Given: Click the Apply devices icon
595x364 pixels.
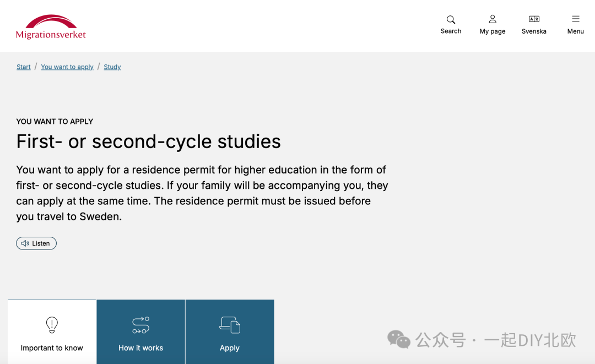Looking at the screenshot, I should pos(230,325).
